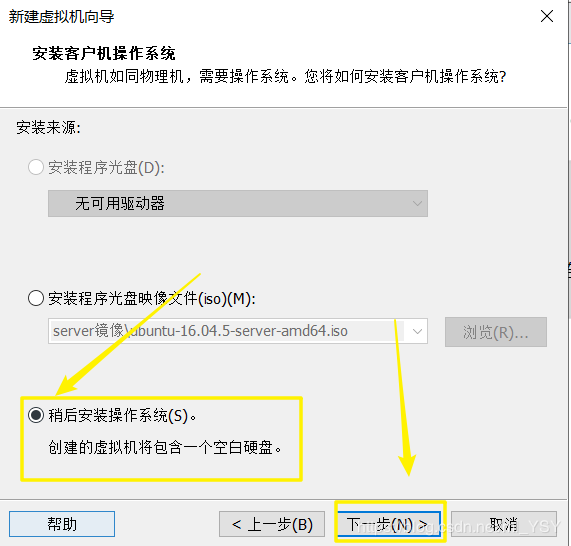Click the ubuntu-16.04.5-server-amd64.iso path field

tap(227, 331)
